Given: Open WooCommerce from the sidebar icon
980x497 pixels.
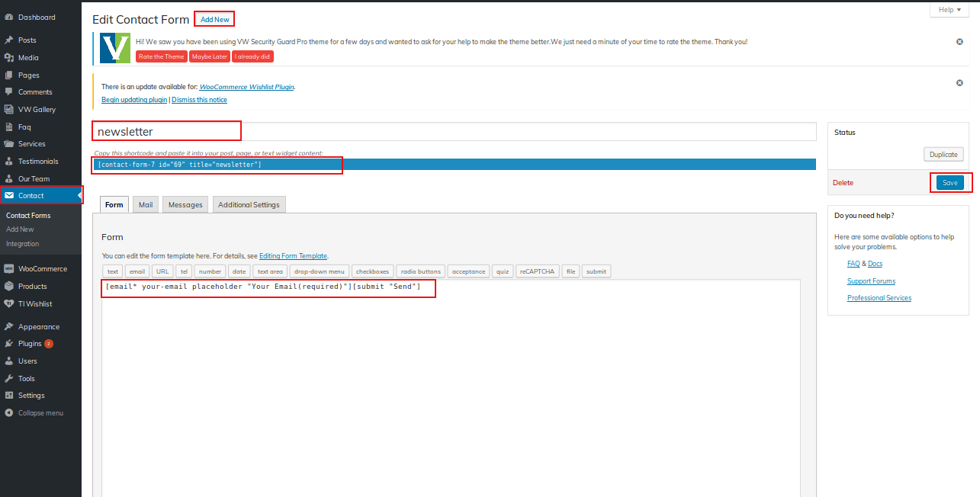Looking at the screenshot, I should click(8, 268).
